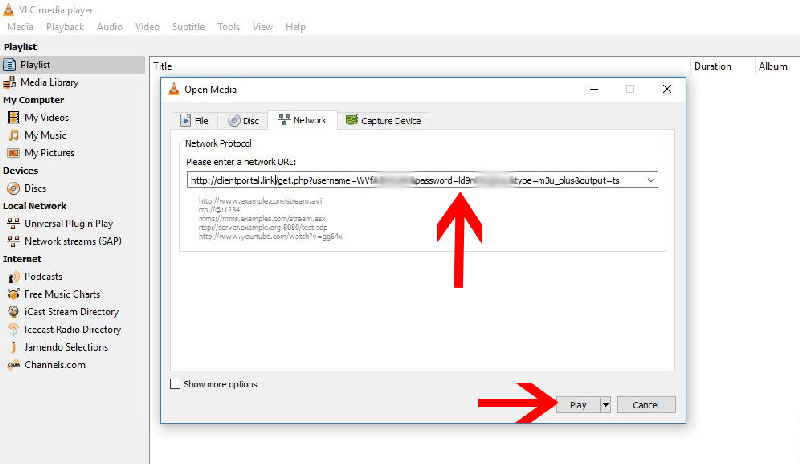
Task: Open the Tools menu
Action: (x=228, y=26)
